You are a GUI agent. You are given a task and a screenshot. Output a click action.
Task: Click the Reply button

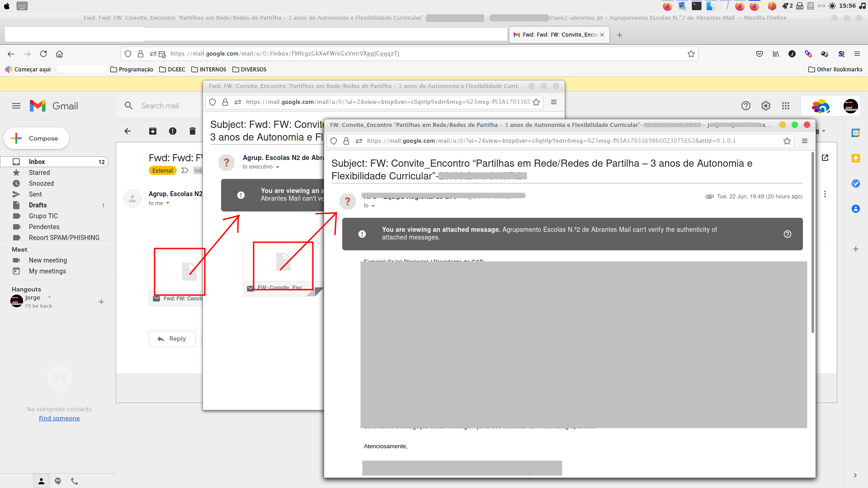[172, 339]
